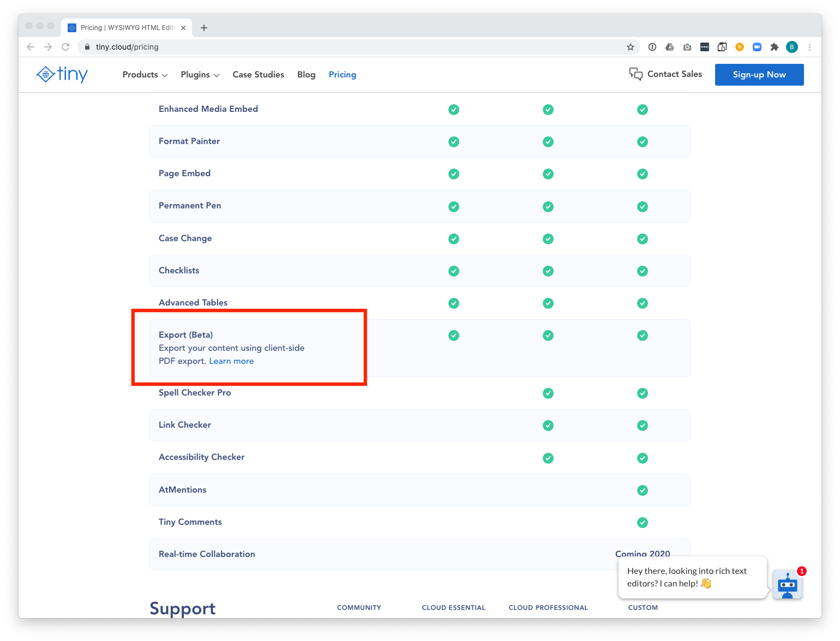The width and height of the screenshot is (840, 641).
Task: Click the Contact Sales chat bubbles icon
Action: [636, 74]
